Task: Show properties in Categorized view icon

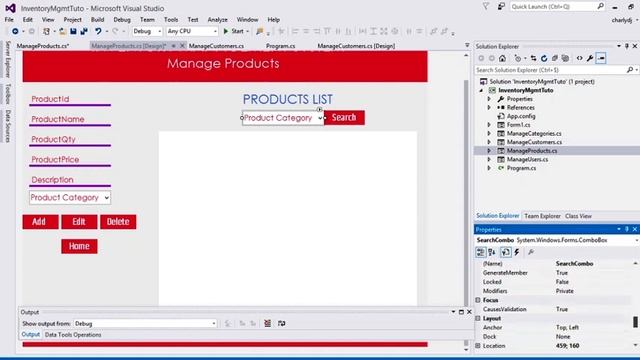Action: point(481,252)
